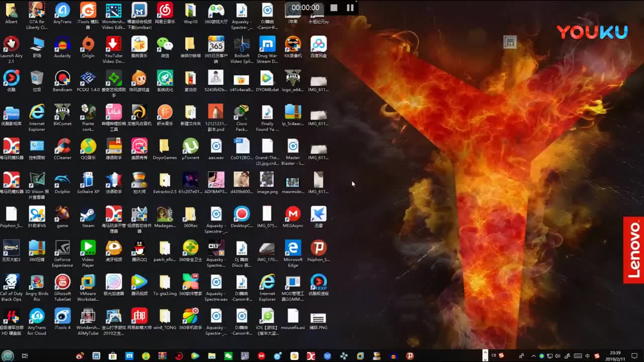Stop the screen recording

point(334,8)
